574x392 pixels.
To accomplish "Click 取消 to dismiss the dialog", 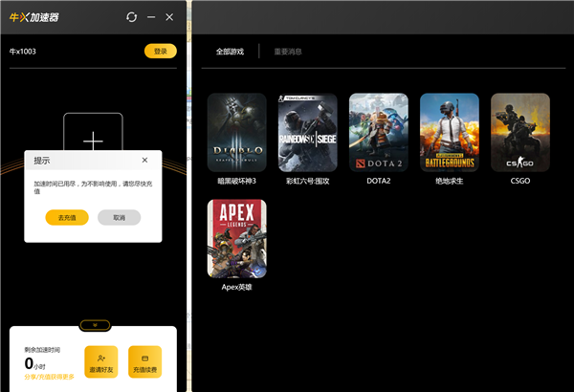I will (119, 217).
